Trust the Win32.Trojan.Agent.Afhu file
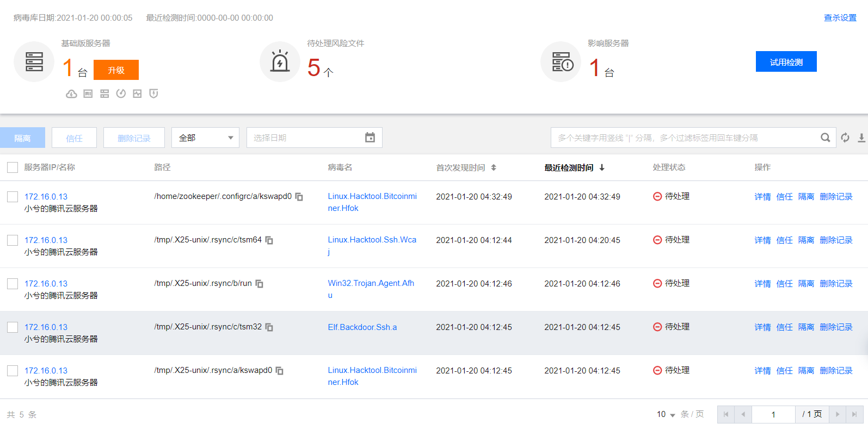This screenshot has width=868, height=436. click(784, 284)
